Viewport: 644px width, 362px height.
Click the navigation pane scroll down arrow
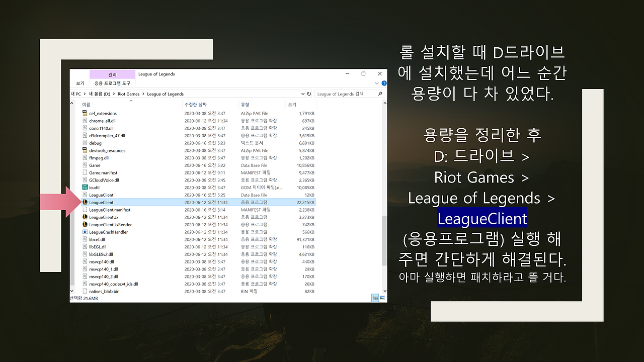pos(72,291)
